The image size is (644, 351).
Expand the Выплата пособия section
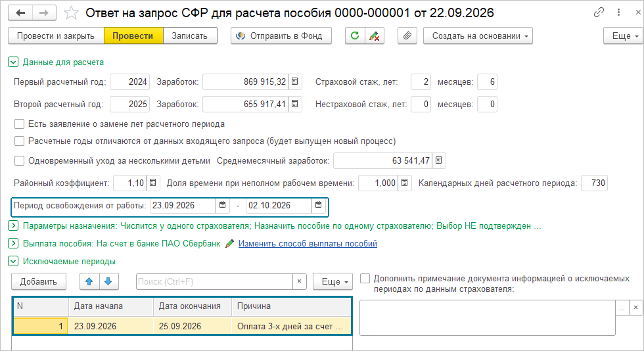click(13, 243)
